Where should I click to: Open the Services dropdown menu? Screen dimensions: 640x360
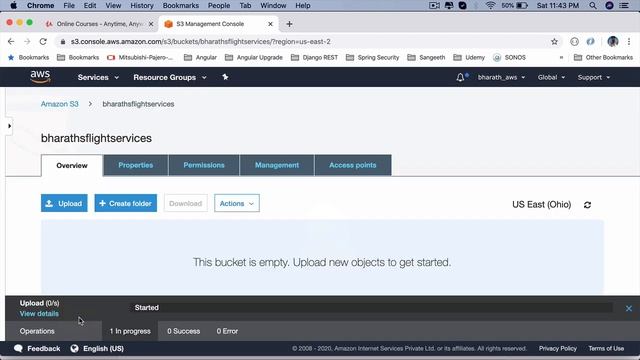[x=98, y=77]
